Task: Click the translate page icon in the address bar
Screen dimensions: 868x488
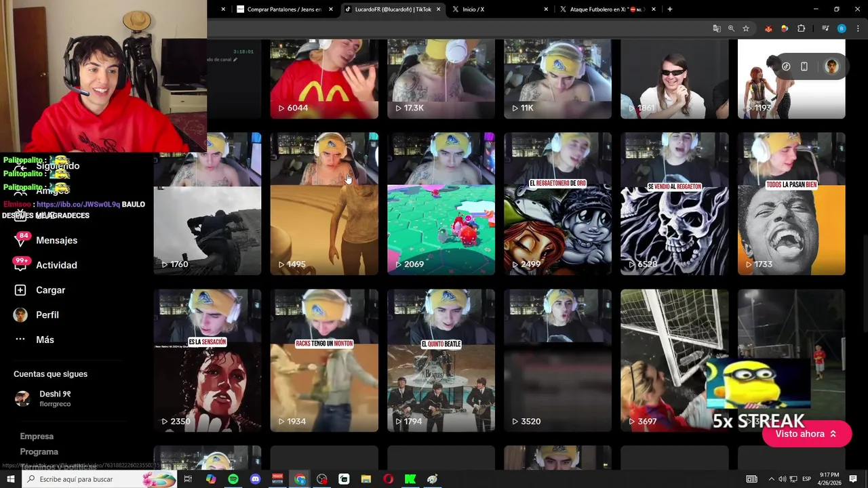Action: (x=717, y=28)
